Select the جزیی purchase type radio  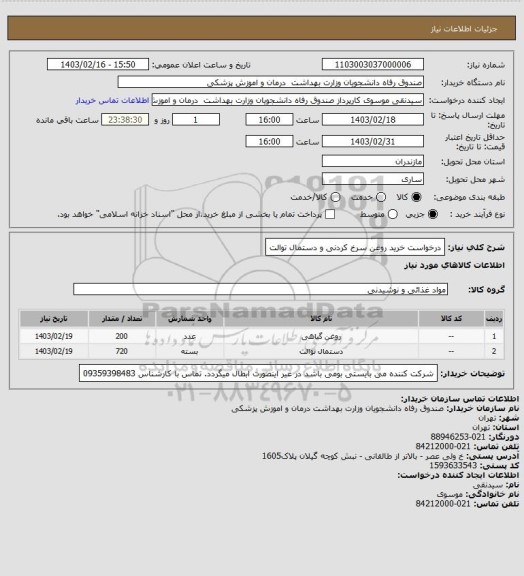point(434,214)
